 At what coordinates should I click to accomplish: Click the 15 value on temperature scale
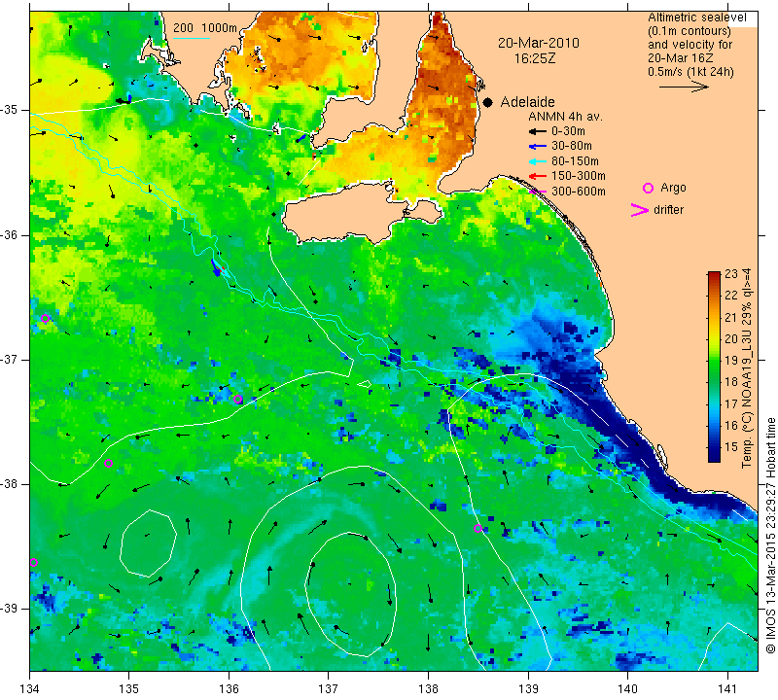(731, 447)
